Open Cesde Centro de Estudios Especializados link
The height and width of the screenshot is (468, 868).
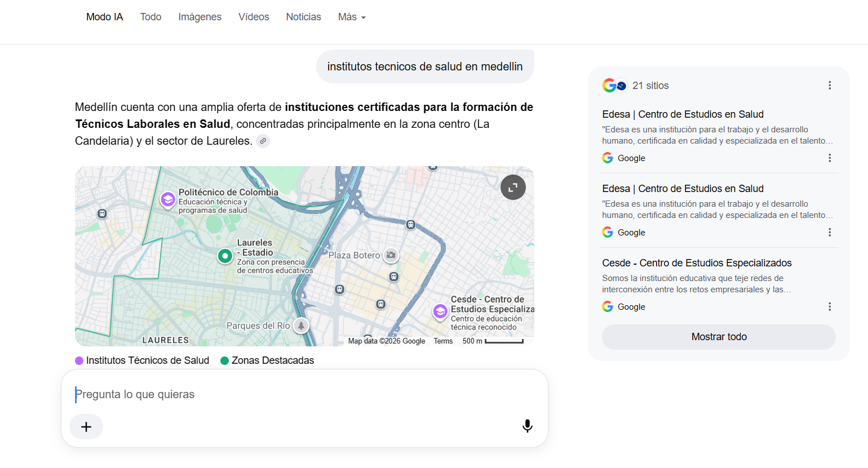[697, 263]
